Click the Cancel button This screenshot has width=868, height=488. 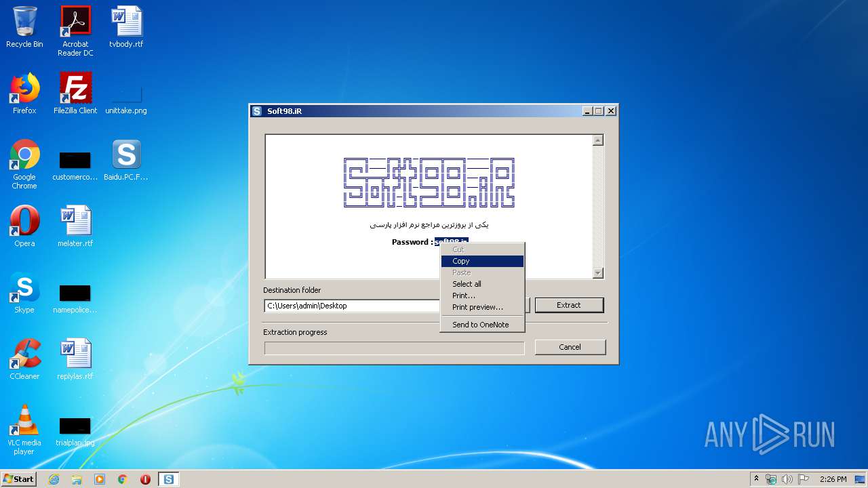[570, 347]
